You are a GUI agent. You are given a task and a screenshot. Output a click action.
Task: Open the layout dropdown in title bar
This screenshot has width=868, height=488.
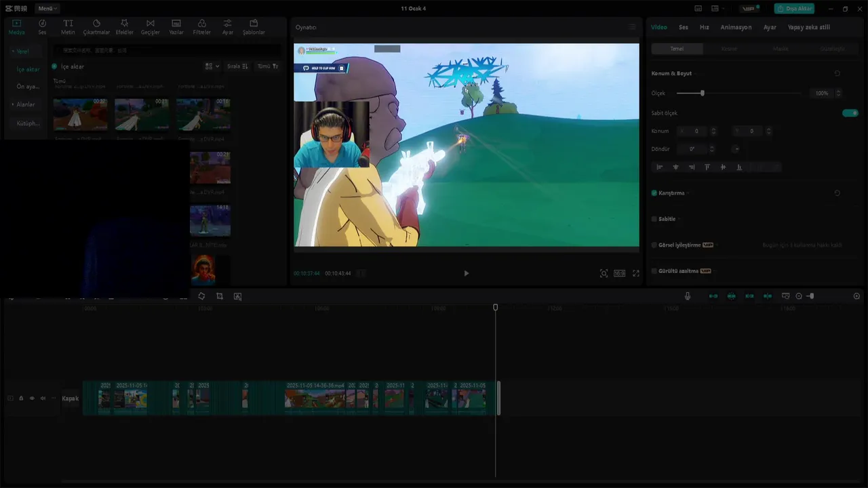click(717, 9)
